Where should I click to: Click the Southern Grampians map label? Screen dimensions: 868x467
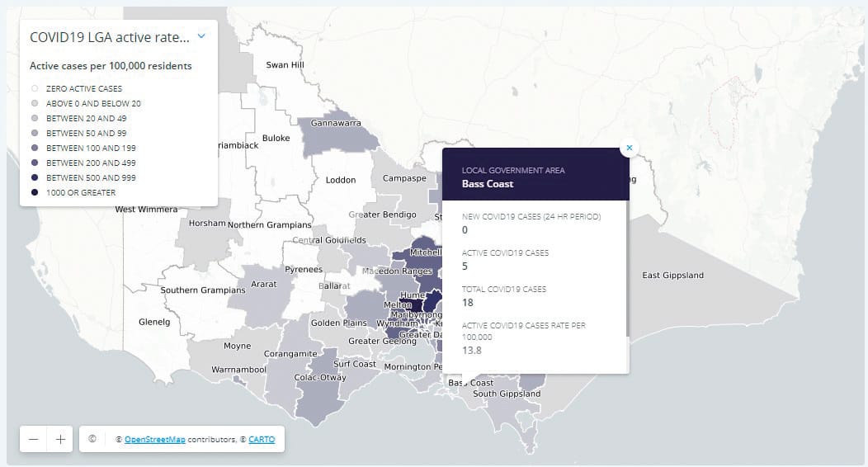203,290
